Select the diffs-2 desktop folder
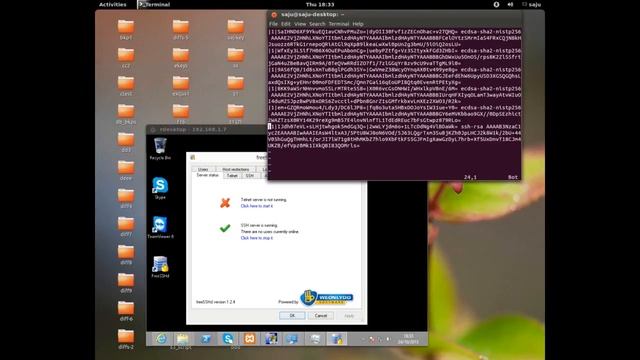This screenshot has height=360, width=640. pos(126,340)
